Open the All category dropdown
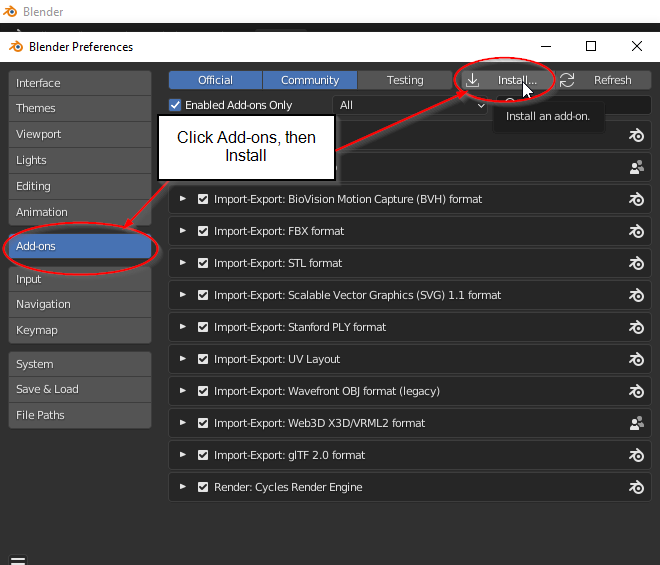 pos(410,105)
